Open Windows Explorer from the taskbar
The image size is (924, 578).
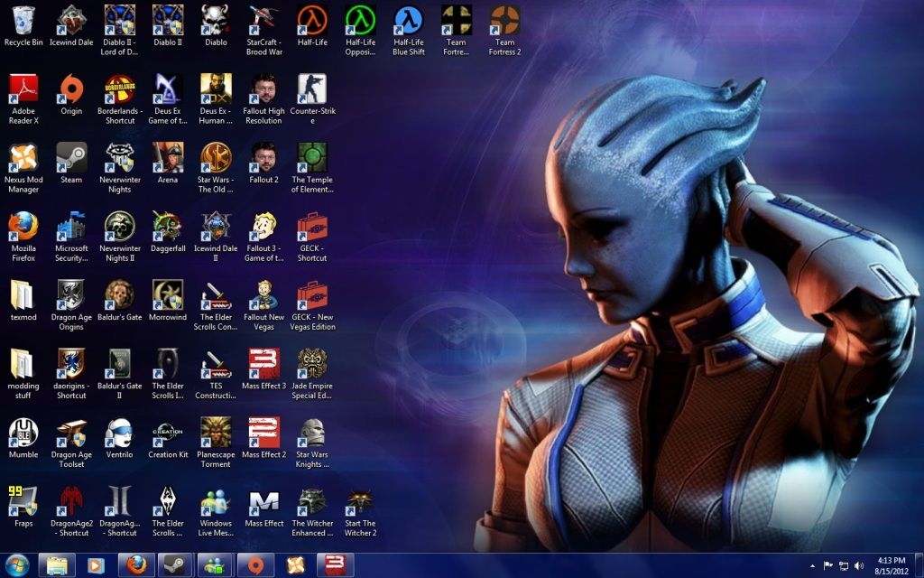(x=57, y=565)
